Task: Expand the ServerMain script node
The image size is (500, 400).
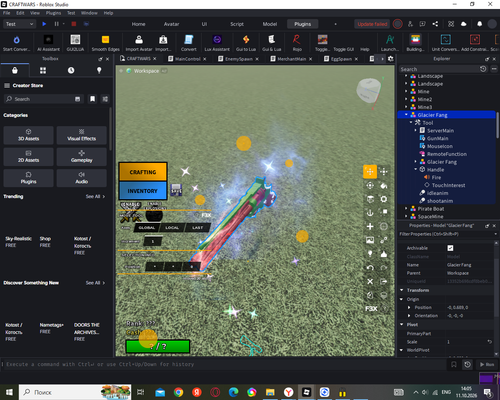Action: click(x=416, y=130)
